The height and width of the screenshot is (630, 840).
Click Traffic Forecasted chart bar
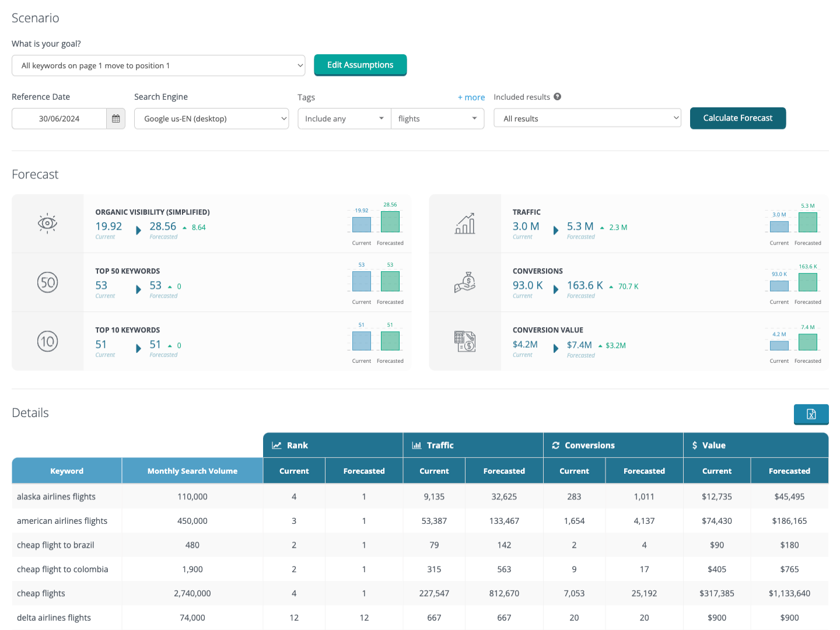click(x=808, y=222)
